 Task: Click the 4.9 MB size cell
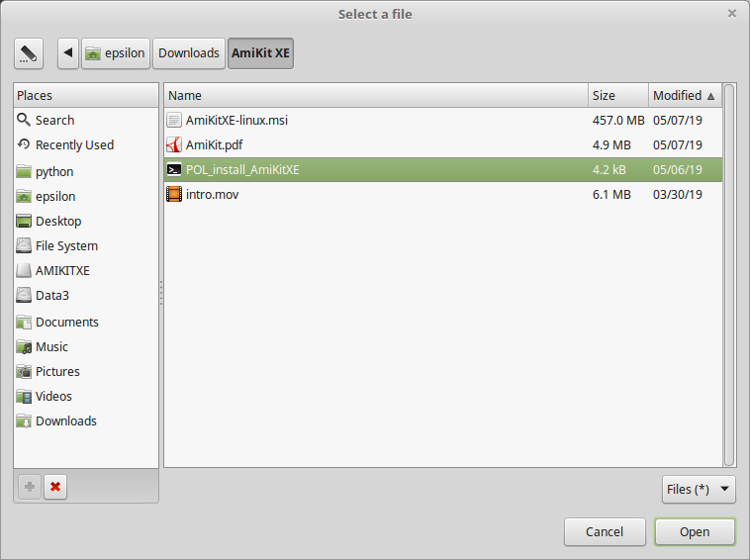(x=611, y=144)
